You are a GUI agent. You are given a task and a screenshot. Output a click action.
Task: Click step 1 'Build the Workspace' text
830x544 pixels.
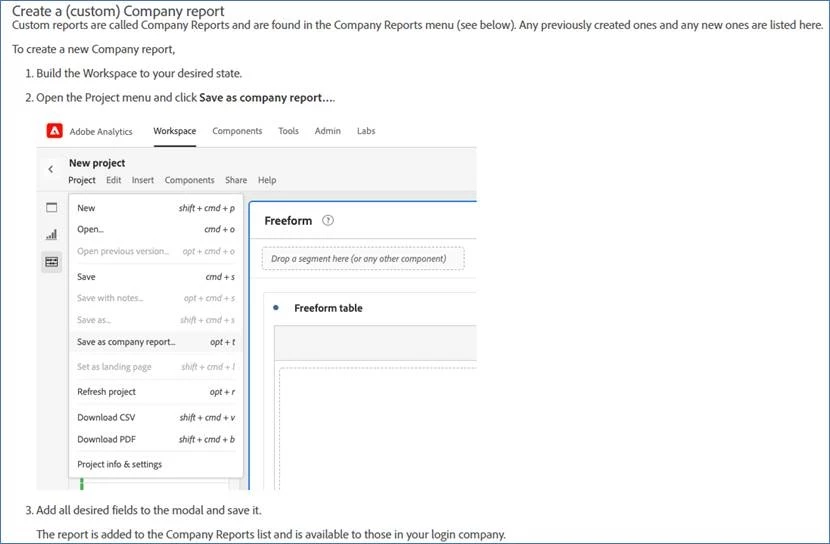point(139,73)
